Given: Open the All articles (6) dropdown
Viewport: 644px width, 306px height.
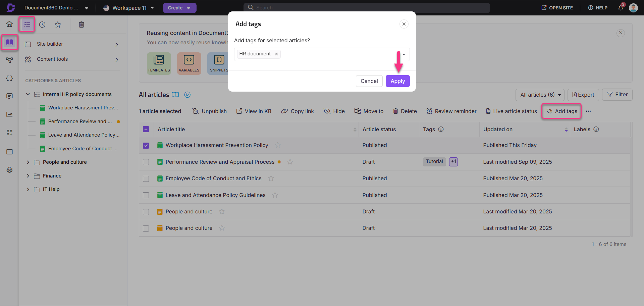Looking at the screenshot, I should click(540, 95).
